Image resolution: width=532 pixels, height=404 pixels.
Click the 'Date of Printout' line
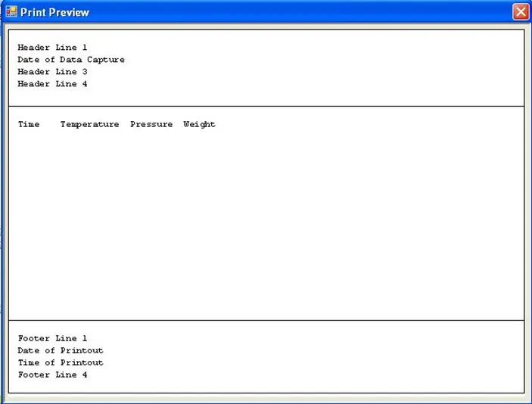point(61,350)
